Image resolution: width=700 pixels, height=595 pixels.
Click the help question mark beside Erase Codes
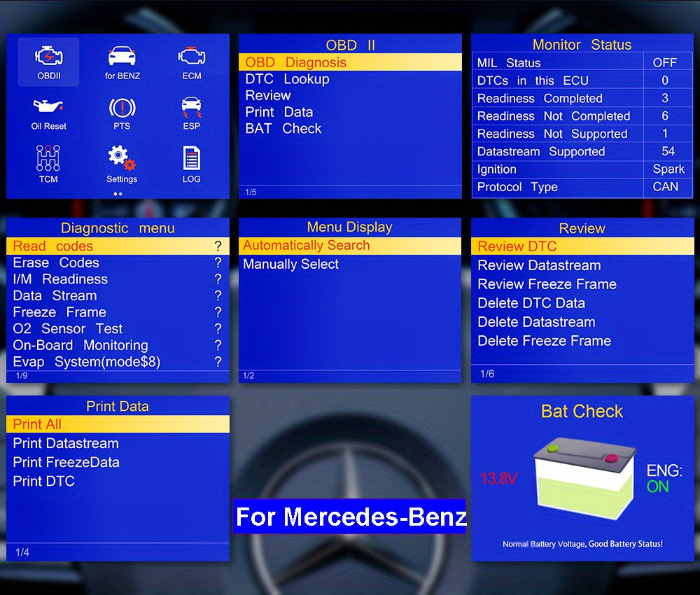pos(218,262)
